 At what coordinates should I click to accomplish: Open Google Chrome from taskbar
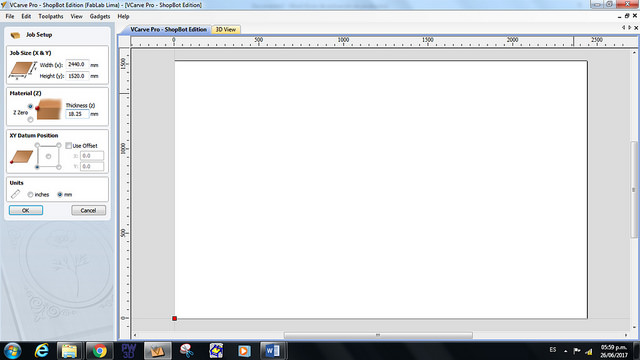99,351
